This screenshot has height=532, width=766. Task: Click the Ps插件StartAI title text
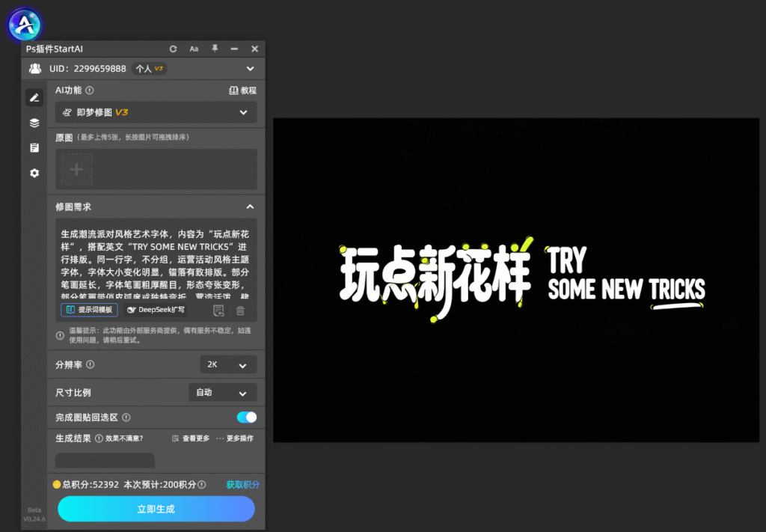point(54,49)
